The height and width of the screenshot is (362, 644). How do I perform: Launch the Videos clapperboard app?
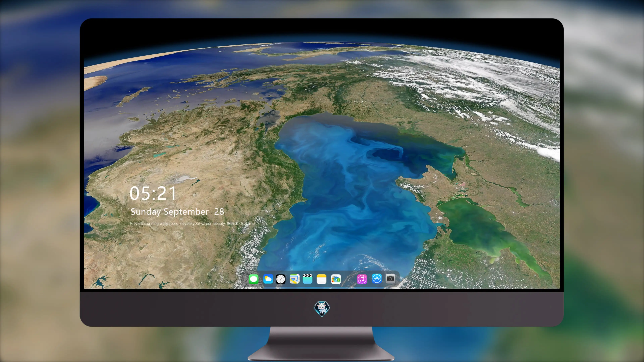click(308, 279)
